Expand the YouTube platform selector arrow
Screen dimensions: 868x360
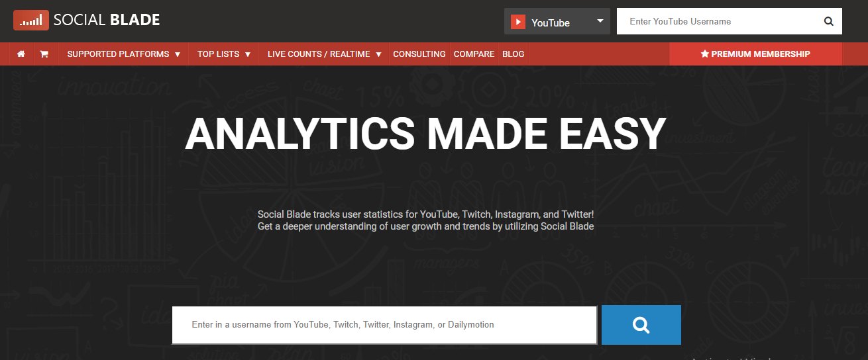(600, 21)
